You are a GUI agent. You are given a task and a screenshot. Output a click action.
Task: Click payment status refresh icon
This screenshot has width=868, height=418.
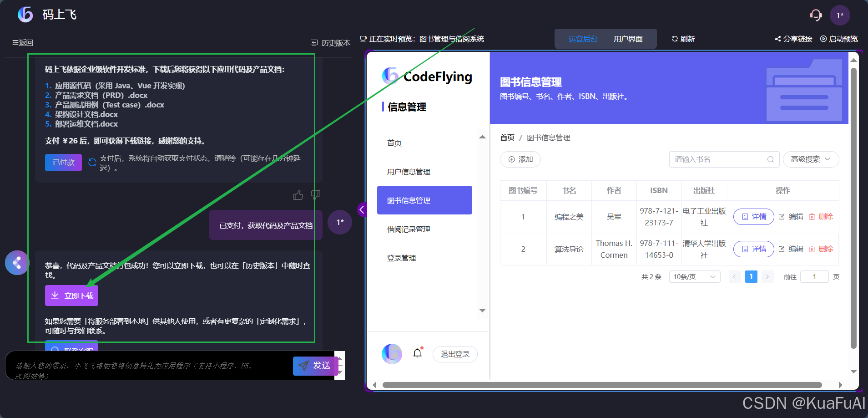coord(92,163)
